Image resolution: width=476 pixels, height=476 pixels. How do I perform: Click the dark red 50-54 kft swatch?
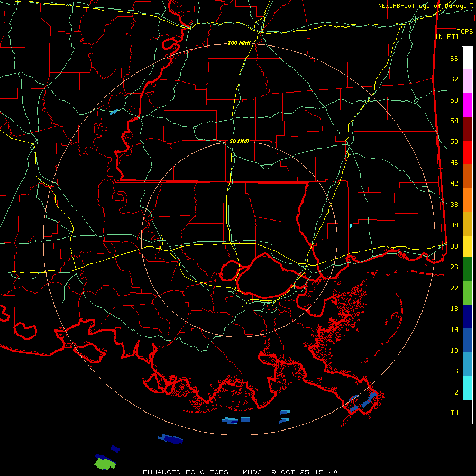tap(467, 130)
